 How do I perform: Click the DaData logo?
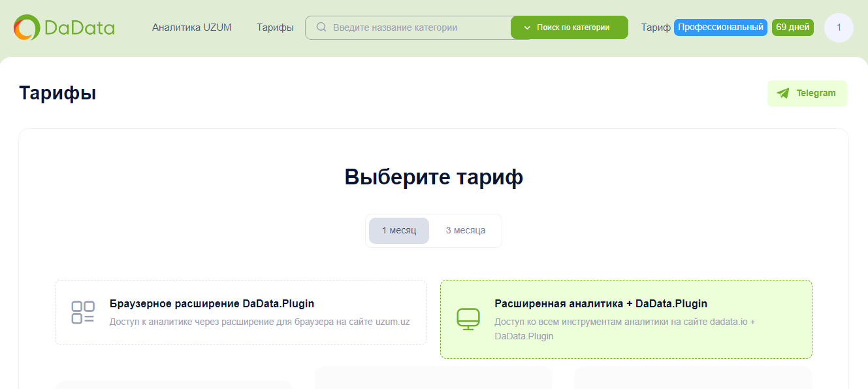[64, 27]
